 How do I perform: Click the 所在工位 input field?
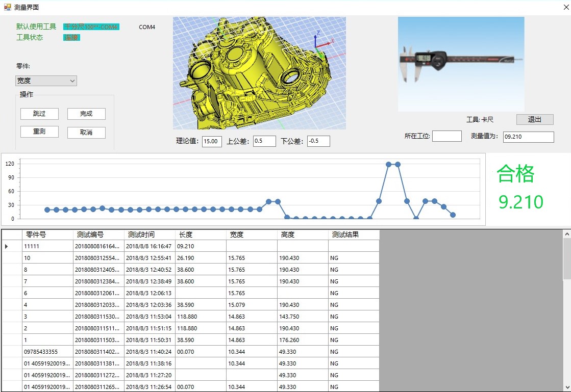click(x=447, y=136)
